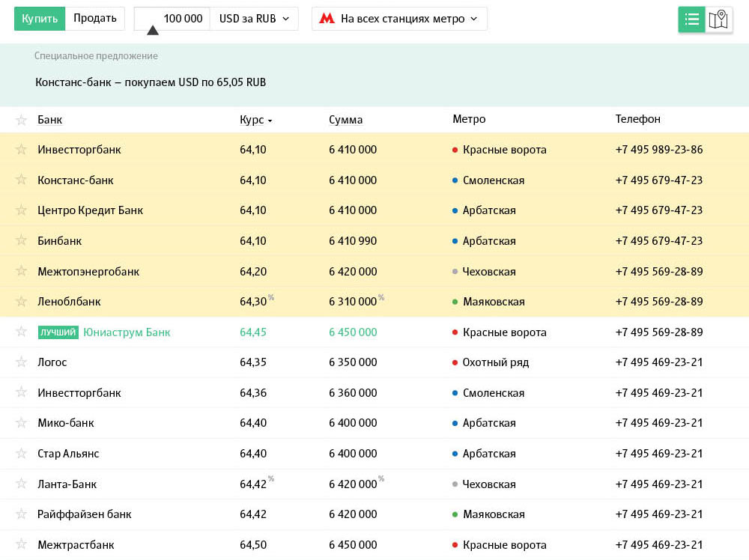Click the 100 000 amount input field
Viewport: 749px width, 560px height.
[173, 19]
